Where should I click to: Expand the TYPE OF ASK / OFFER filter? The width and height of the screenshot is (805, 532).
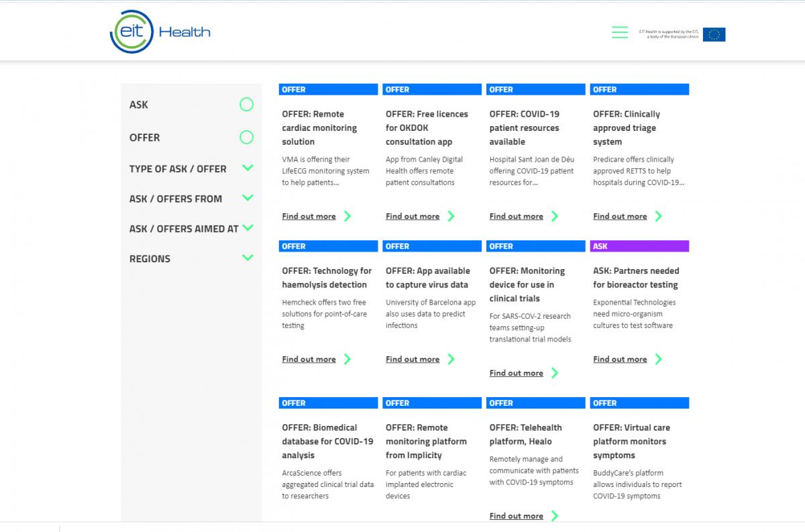tap(248, 168)
